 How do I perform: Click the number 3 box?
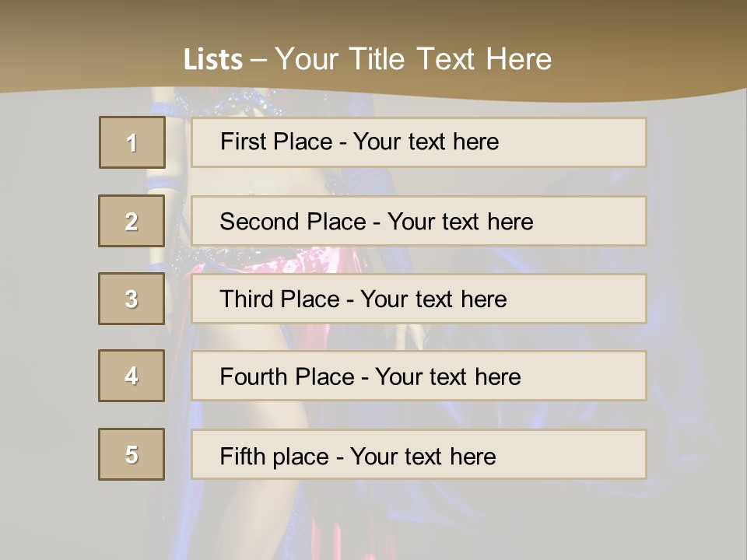[x=132, y=299]
